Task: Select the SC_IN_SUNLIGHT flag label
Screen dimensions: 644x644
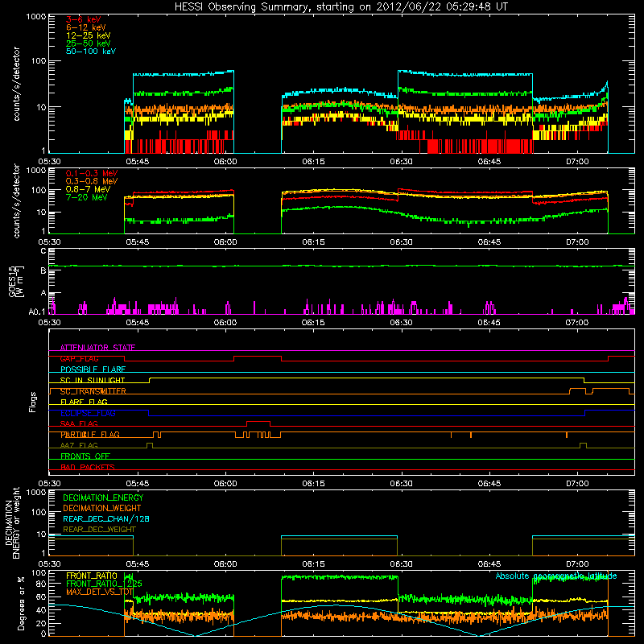Action: (93, 380)
